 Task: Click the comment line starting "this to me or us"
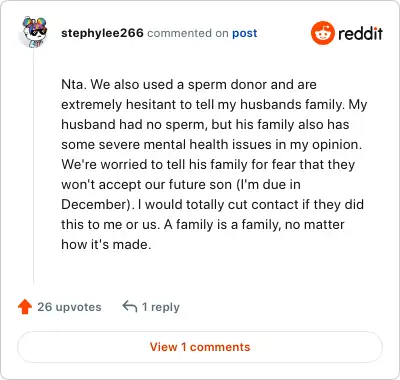[203, 224]
